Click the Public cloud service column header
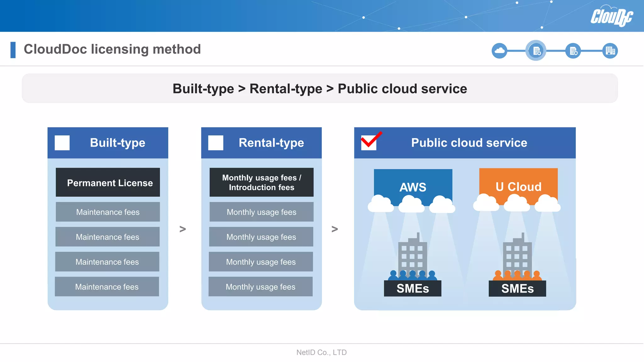The height and width of the screenshot is (362, 644). [x=465, y=143]
